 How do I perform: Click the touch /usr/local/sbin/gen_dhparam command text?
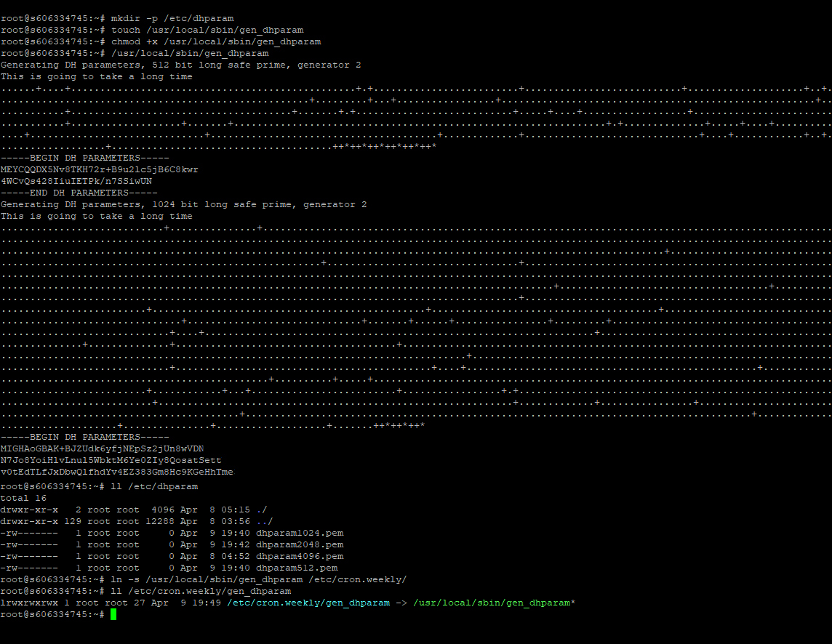coord(207,30)
